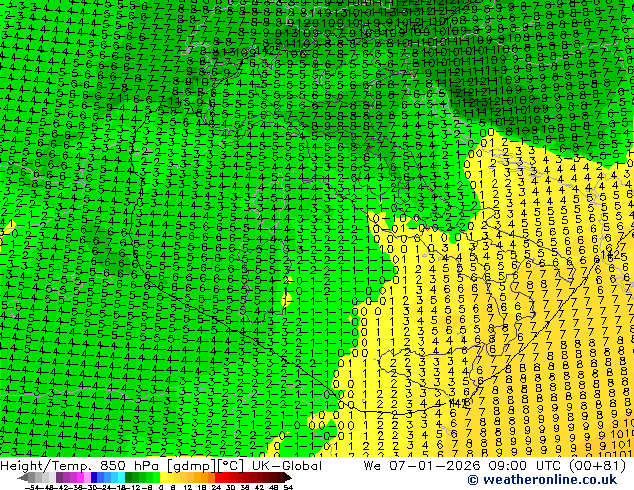Screen dimensions: 634x490
Task: Click the dark blue swatch above the -30 label
Action: point(94,477)
